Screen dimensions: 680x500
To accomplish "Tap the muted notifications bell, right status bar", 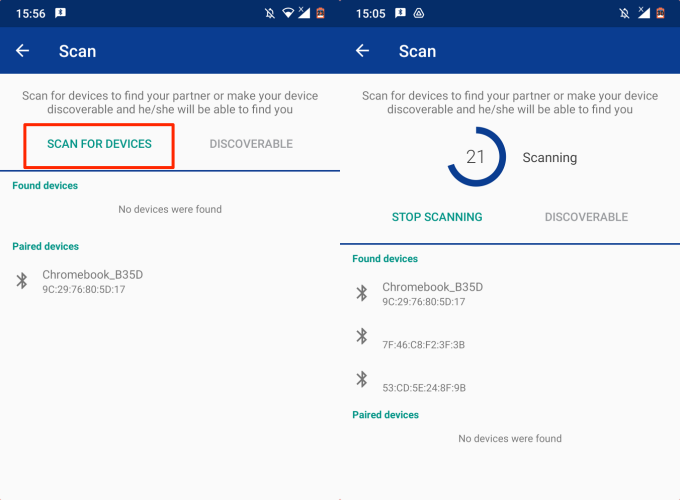I will click(624, 13).
